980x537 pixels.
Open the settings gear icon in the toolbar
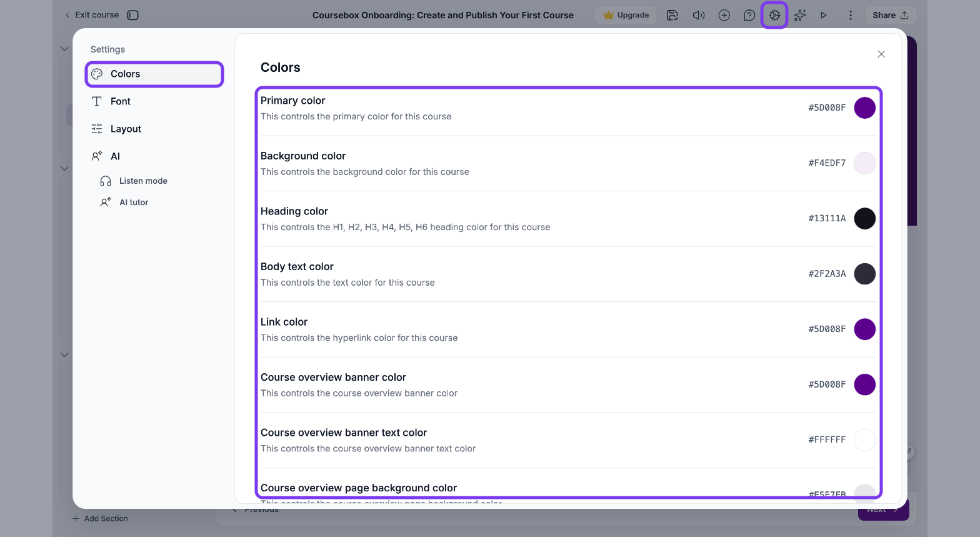tap(774, 15)
